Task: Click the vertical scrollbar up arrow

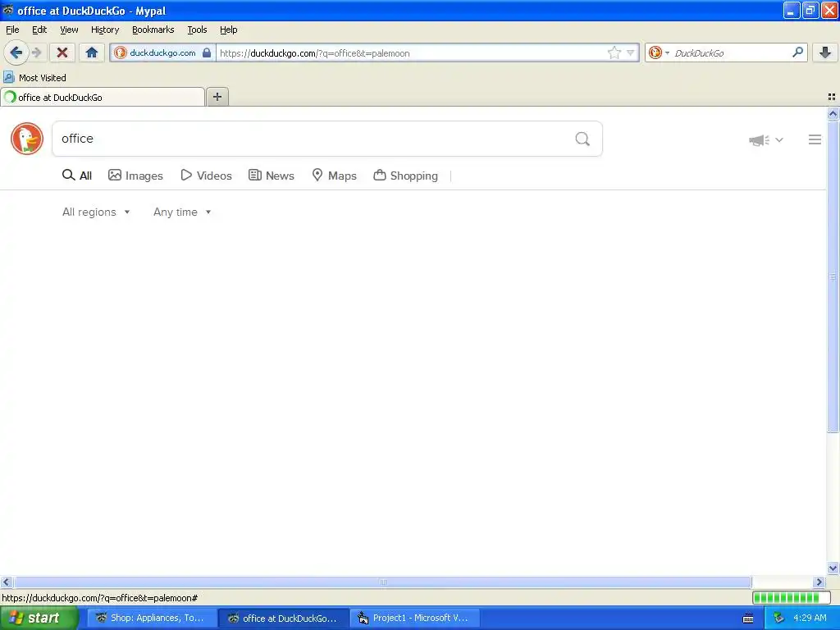Action: click(x=833, y=113)
